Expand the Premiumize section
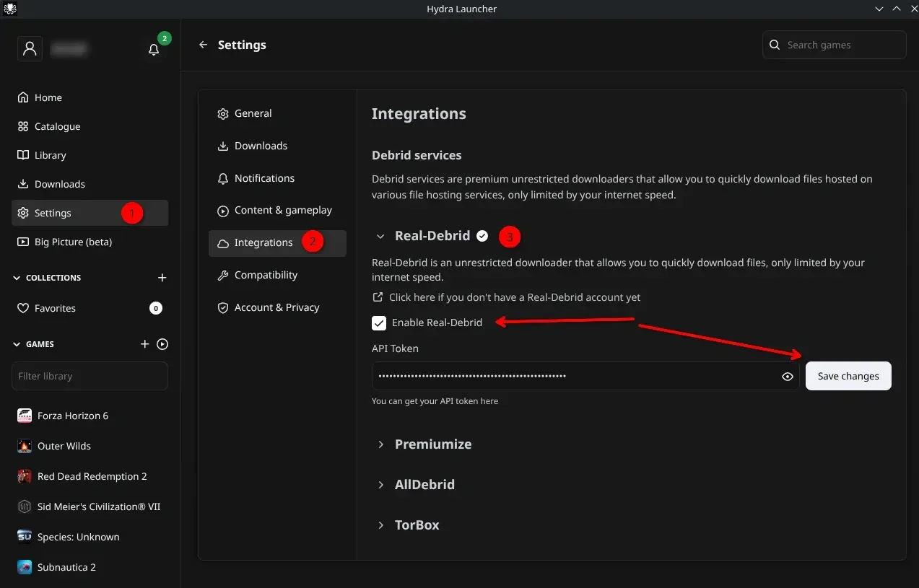 380,444
